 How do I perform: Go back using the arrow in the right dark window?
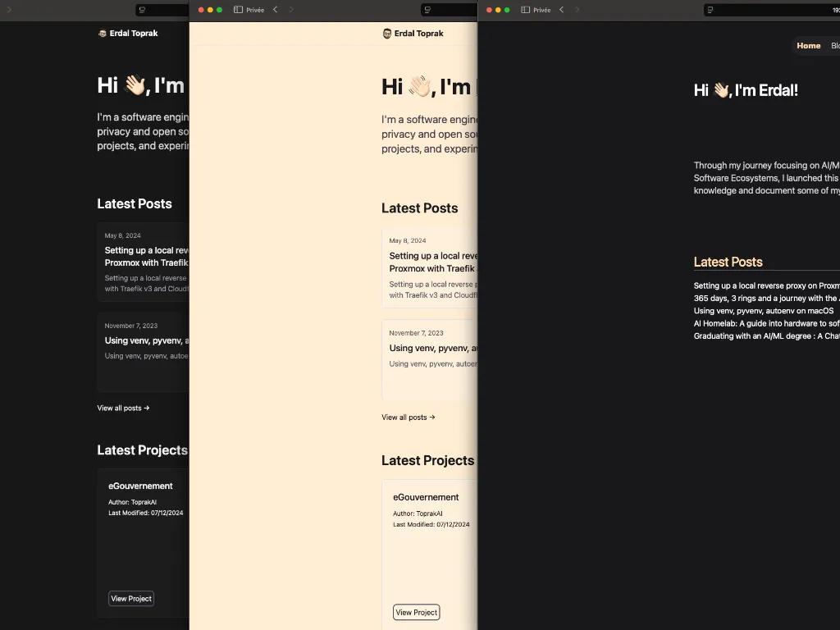coord(561,10)
